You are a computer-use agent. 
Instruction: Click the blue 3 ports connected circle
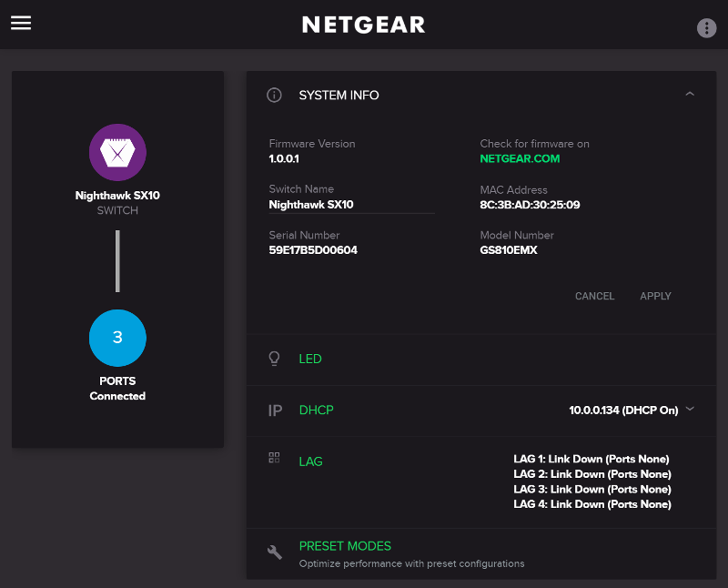[x=117, y=338]
